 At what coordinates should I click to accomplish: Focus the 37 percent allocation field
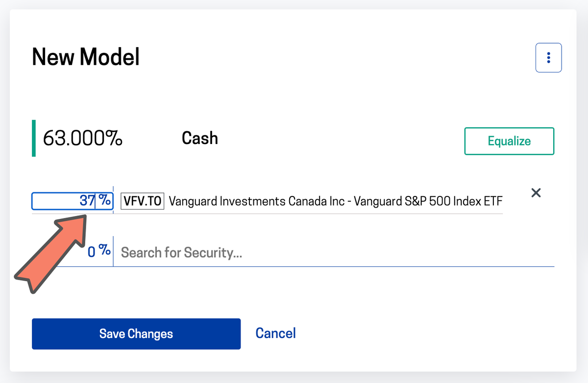tap(64, 201)
